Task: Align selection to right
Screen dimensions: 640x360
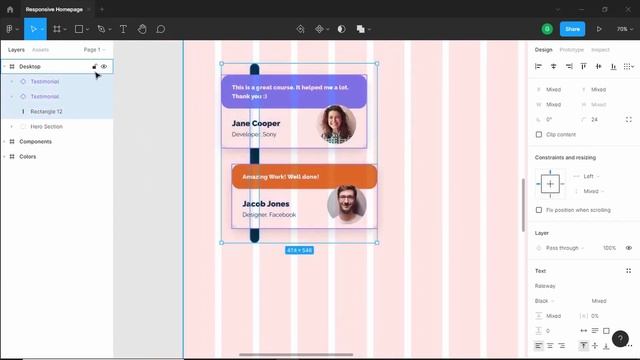Action: pos(569,66)
